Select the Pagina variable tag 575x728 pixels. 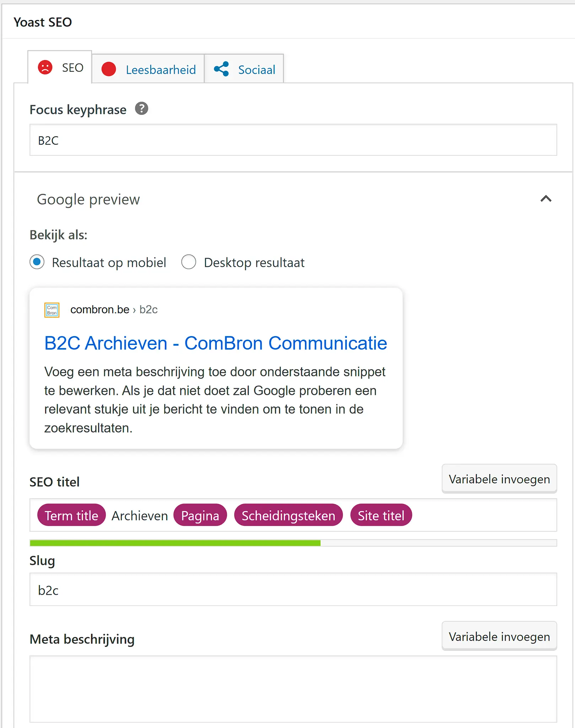(200, 515)
